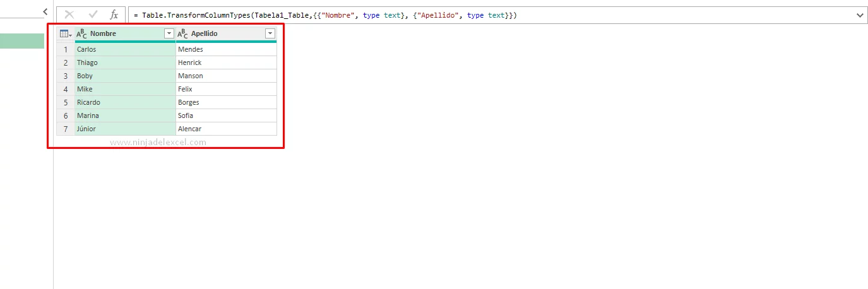
Task: Expand the formula bar with the arrow
Action: [859, 15]
